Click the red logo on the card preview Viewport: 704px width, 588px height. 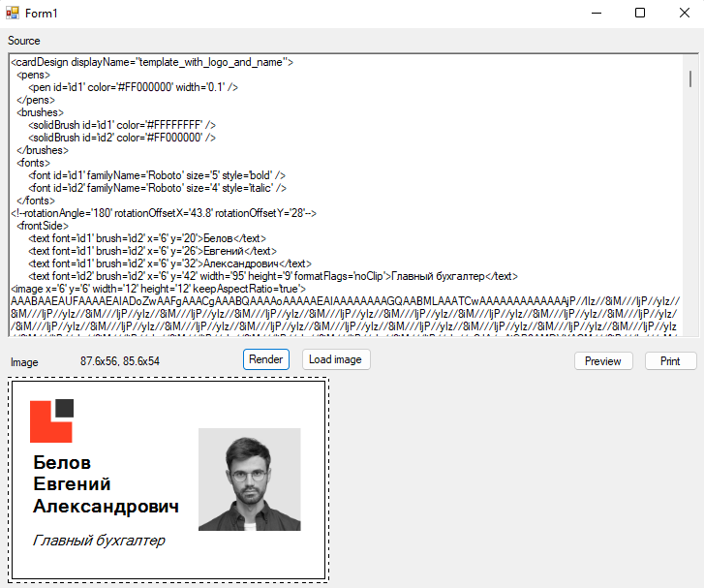point(51,420)
